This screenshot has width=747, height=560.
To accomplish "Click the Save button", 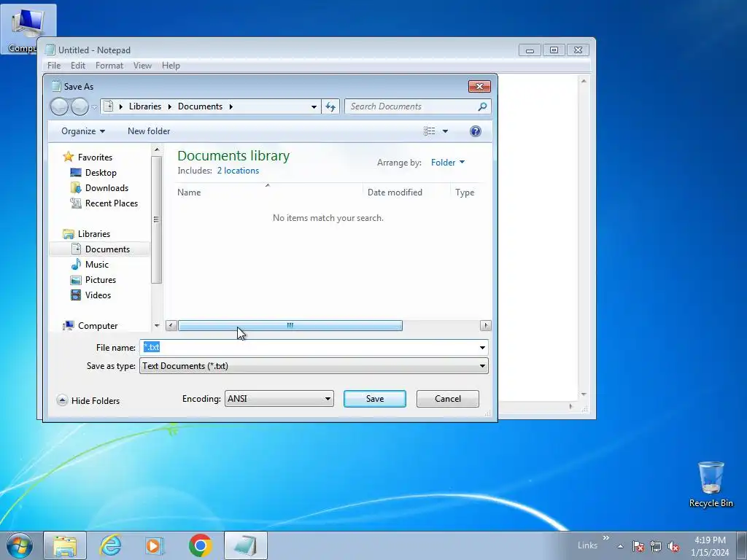I will tap(375, 399).
